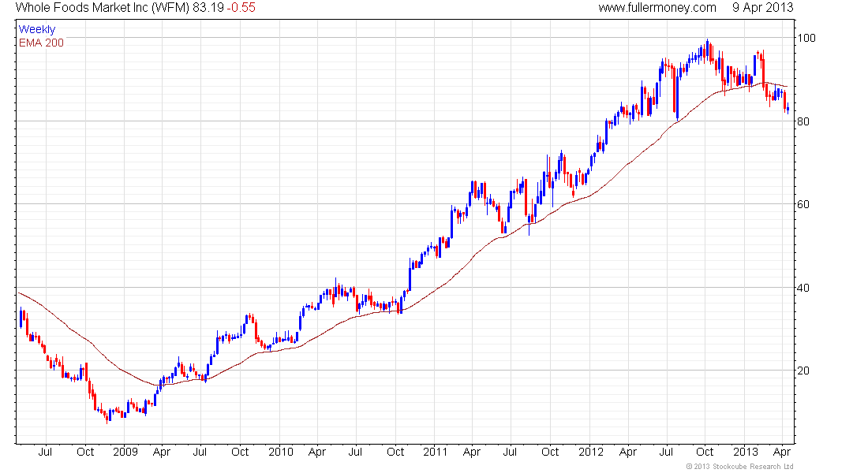
Task: Click the Oct label between 2009 and 2010
Action: click(x=240, y=452)
